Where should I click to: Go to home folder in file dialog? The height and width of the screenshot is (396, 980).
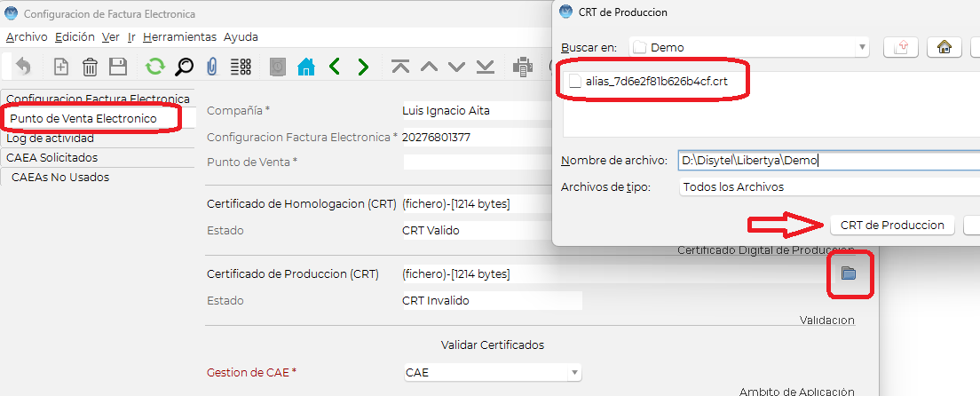[944, 47]
